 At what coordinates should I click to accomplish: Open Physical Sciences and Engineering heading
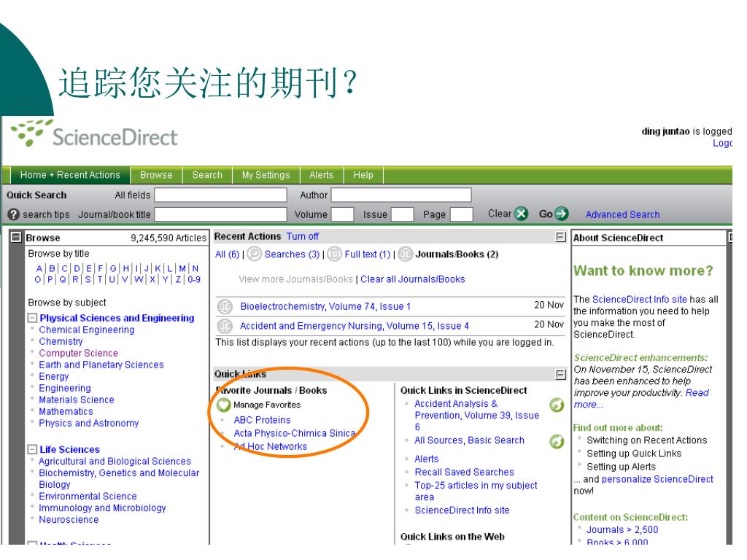tap(117, 318)
